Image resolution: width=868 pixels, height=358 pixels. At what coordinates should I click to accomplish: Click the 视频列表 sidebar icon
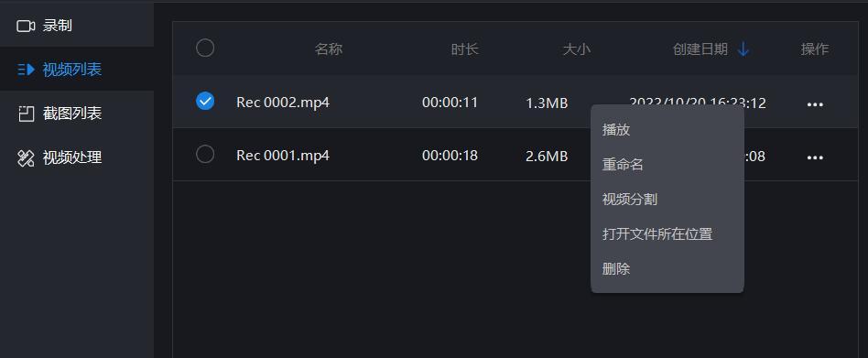pos(26,70)
